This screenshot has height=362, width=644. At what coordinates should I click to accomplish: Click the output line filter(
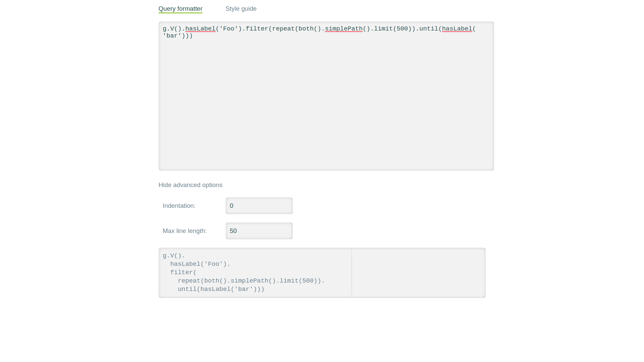183,273
